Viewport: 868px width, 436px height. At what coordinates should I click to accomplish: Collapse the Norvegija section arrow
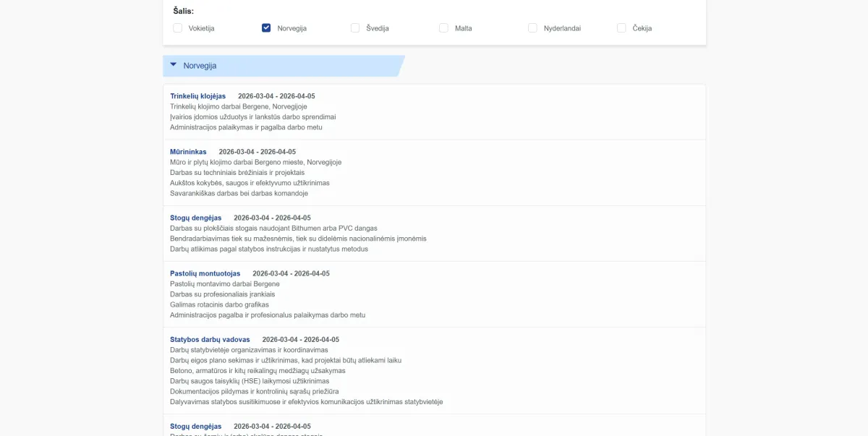pyautogui.click(x=174, y=65)
